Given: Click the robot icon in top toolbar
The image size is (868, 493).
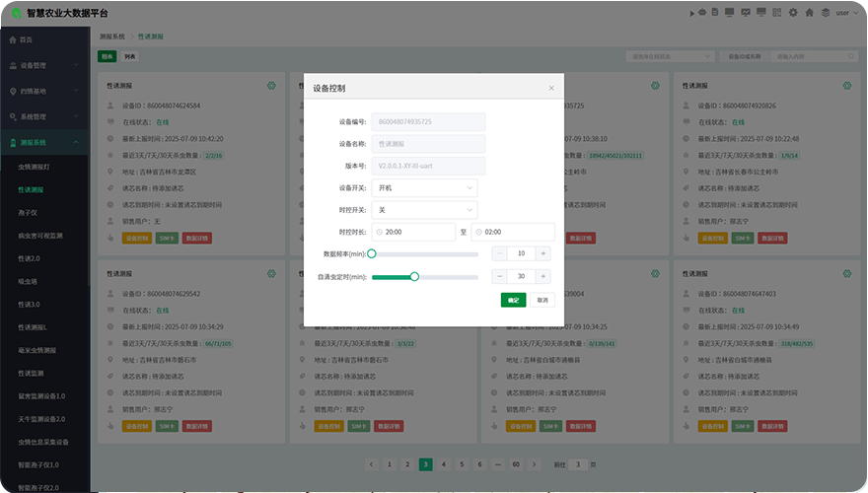Looking at the screenshot, I should (702, 12).
